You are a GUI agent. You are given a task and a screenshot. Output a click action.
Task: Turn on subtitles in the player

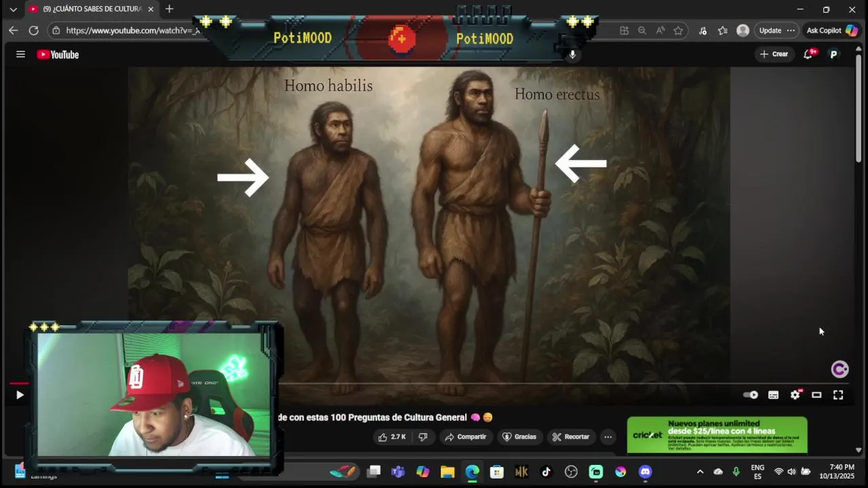(x=773, y=394)
